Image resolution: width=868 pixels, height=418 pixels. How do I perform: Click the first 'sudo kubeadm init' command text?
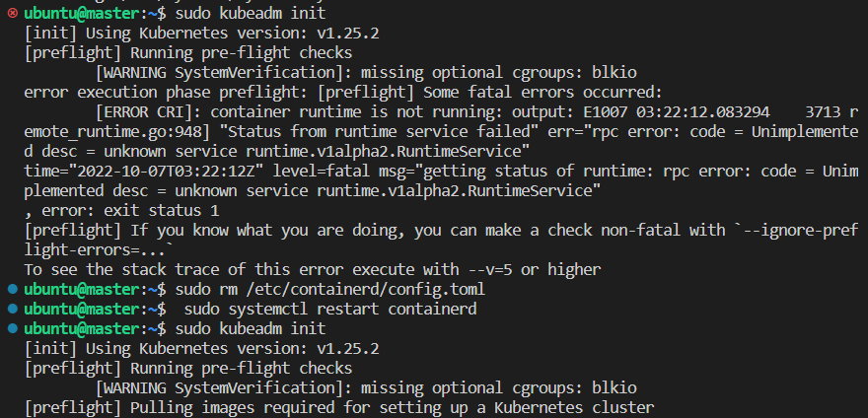[x=251, y=13]
